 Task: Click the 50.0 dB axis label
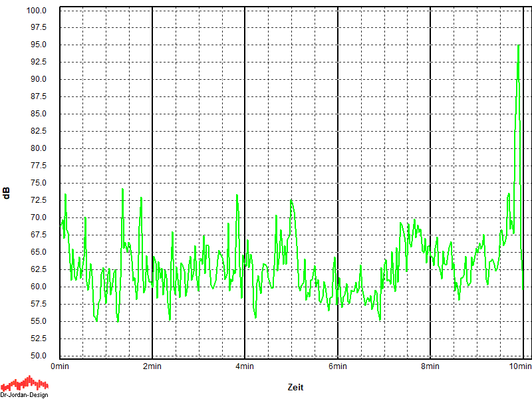coord(37,356)
